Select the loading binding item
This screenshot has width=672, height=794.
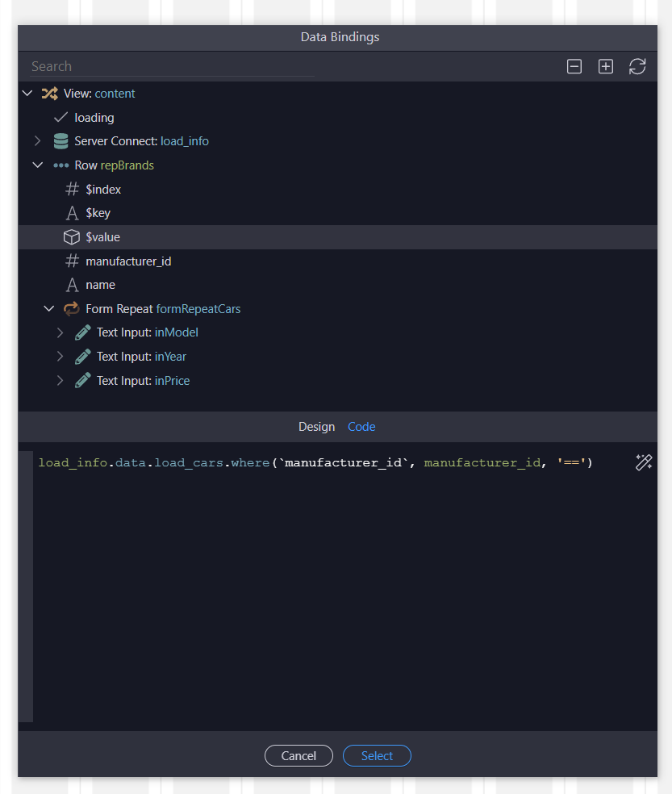(94, 118)
